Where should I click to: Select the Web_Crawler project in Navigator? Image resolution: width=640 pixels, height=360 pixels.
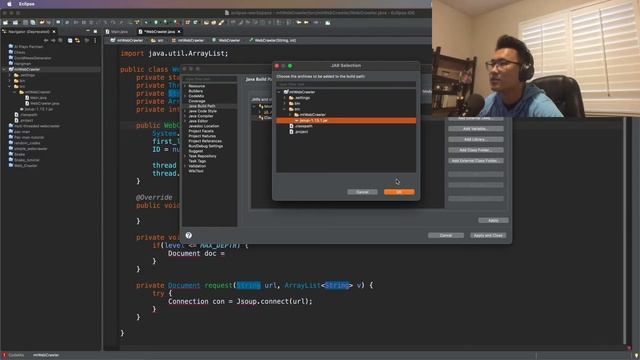click(23, 166)
